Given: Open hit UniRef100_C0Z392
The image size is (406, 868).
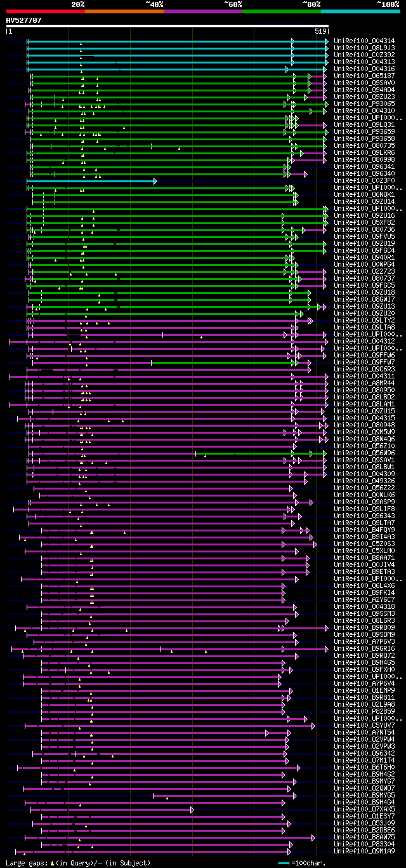Looking at the screenshot, I should click(x=364, y=55).
